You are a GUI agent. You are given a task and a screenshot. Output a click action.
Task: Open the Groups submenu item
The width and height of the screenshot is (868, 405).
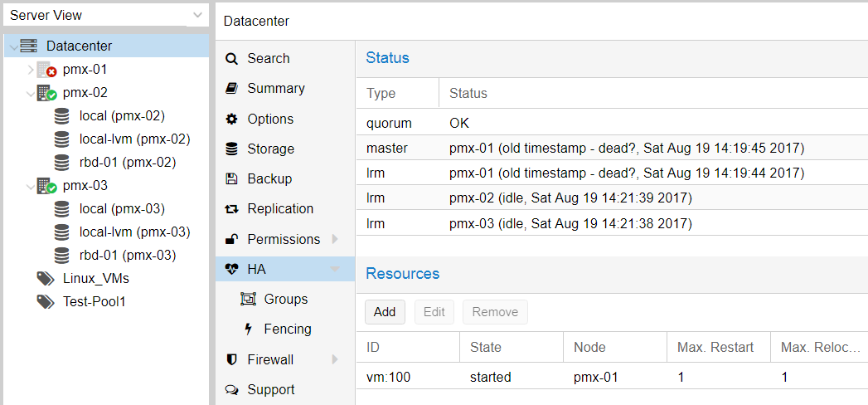click(286, 299)
